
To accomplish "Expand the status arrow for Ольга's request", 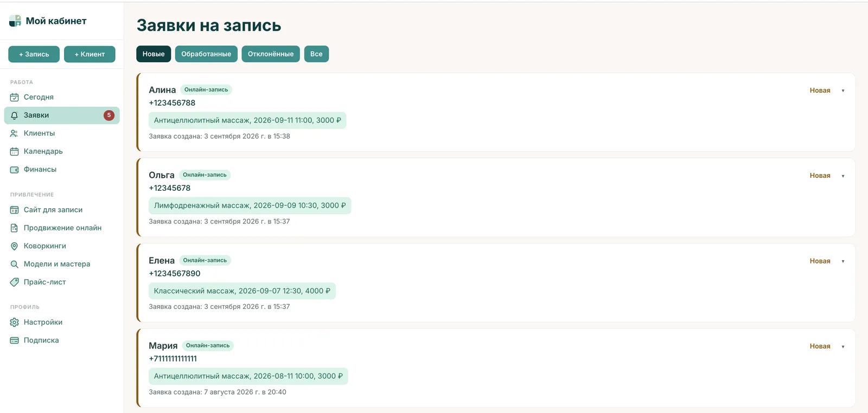I will pos(843,176).
